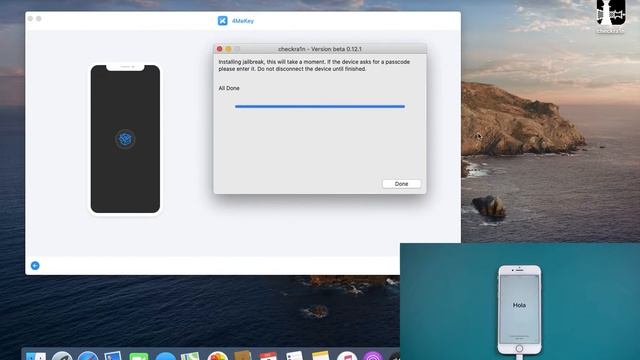This screenshot has height=360, width=640.
Task: Open Finder from the Dock
Action: click(x=36, y=356)
